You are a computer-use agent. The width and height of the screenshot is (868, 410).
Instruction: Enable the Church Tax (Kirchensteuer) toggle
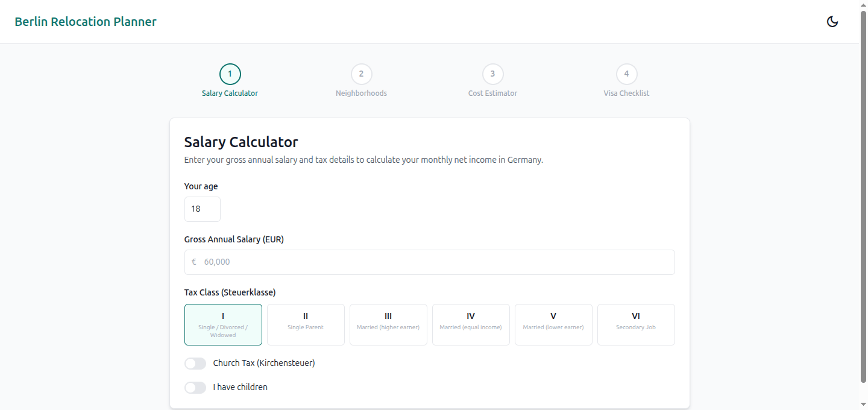(x=195, y=363)
